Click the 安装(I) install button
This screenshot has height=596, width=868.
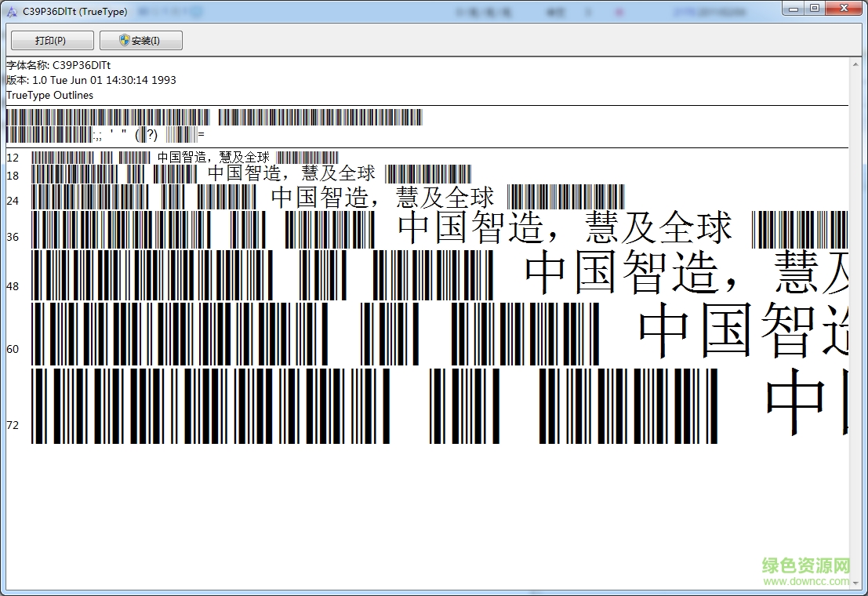click(140, 40)
